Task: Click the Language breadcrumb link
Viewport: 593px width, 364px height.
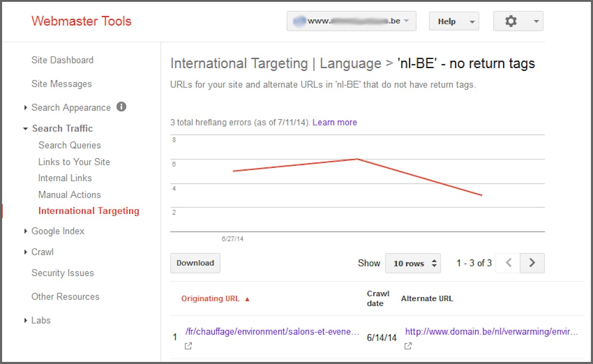Action: tap(351, 64)
